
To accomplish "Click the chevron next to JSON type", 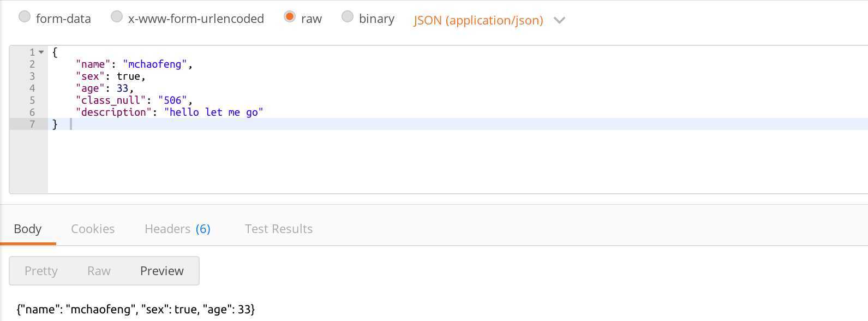I will (x=559, y=20).
